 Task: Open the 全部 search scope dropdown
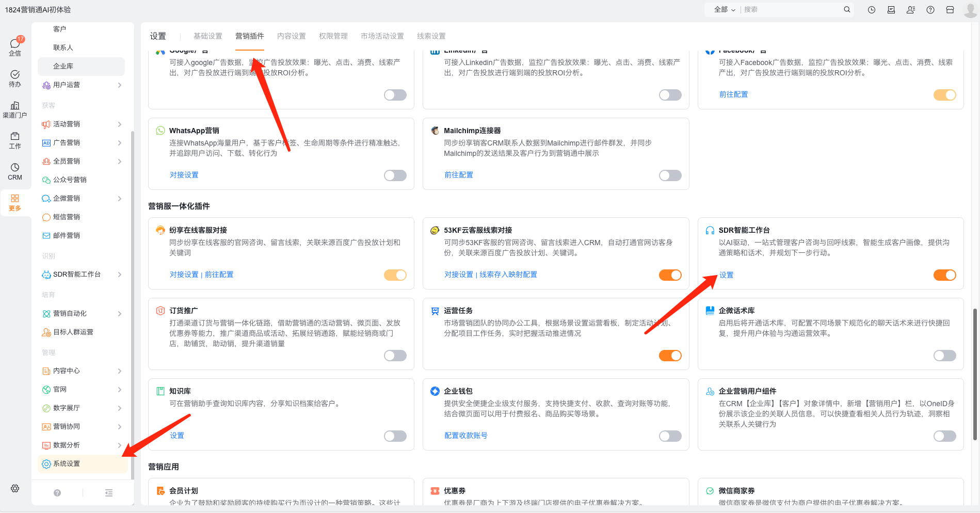[x=725, y=10]
